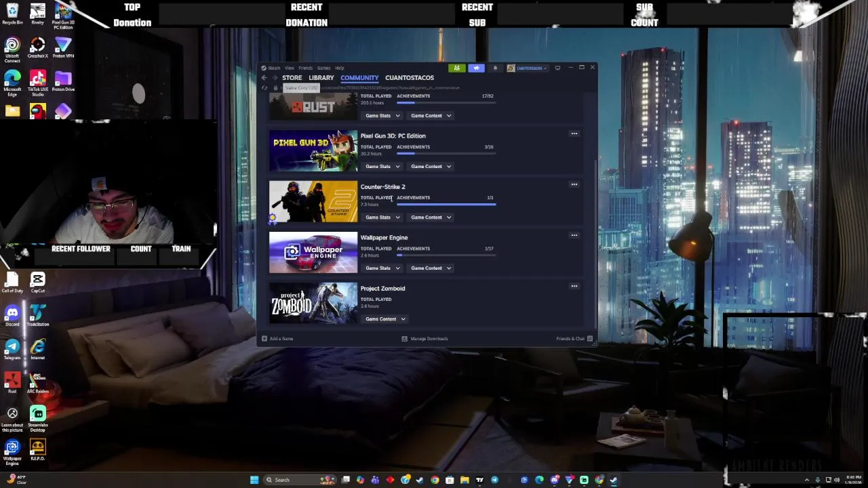Open the Games menu in Steam
This screenshot has height=488, width=868.
tap(323, 68)
